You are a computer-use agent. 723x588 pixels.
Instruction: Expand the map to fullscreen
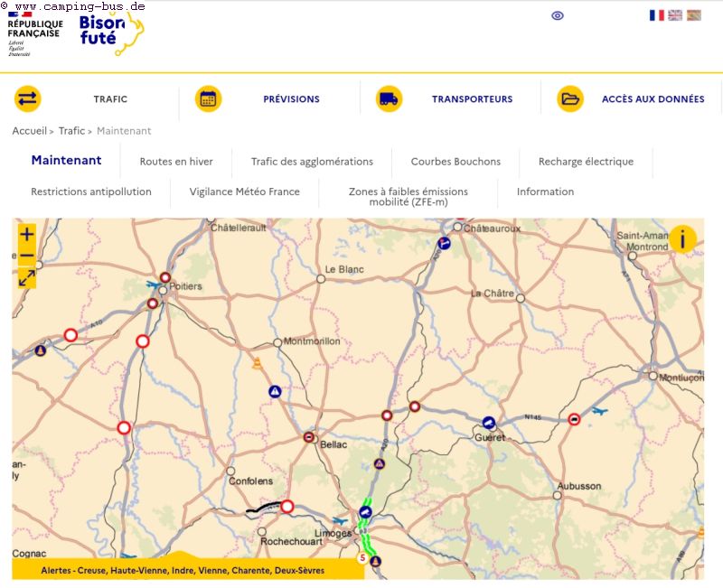point(27,278)
